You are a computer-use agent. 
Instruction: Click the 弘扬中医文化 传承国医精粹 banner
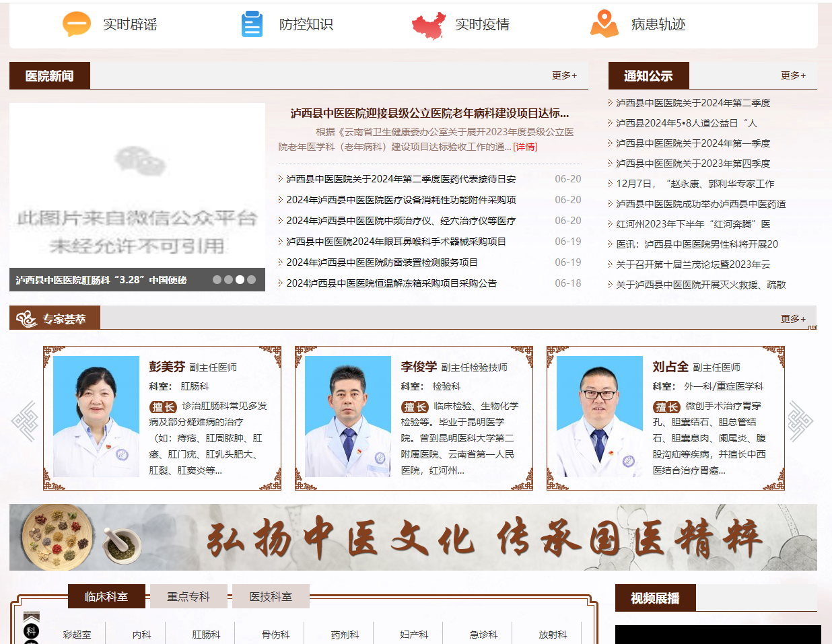pyautogui.click(x=413, y=537)
